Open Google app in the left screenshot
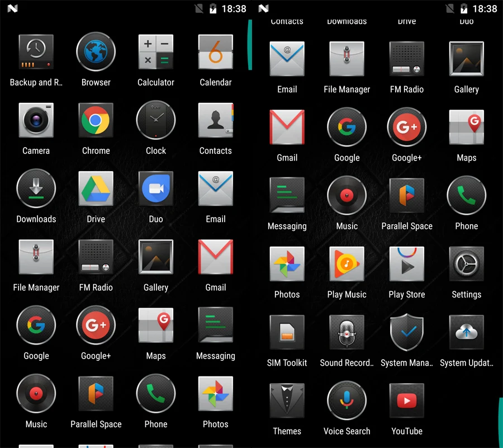 point(36,325)
